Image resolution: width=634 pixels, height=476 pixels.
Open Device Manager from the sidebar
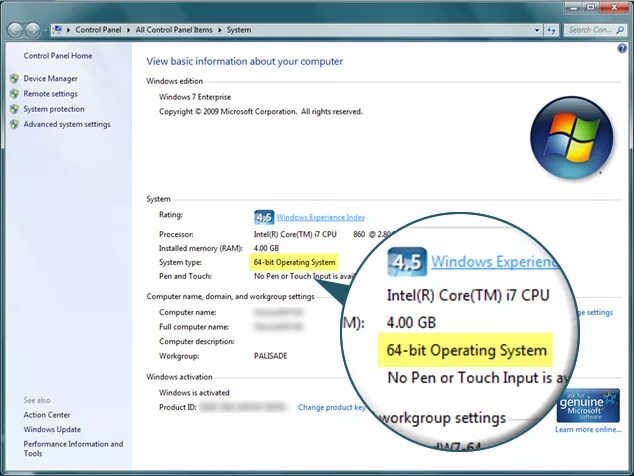51,78
